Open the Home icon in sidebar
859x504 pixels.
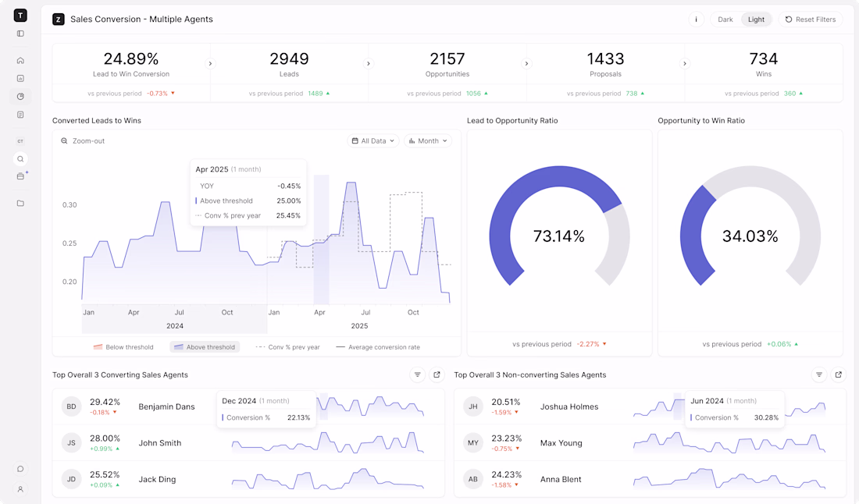point(20,60)
